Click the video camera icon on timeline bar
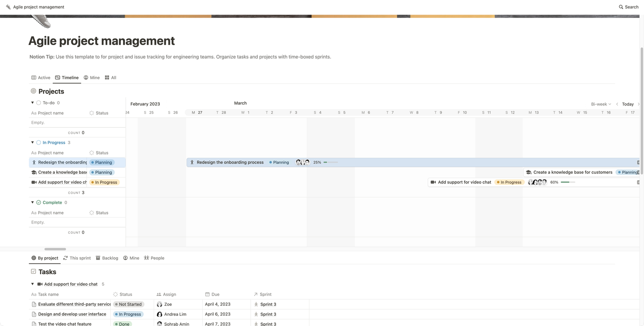 [433, 182]
